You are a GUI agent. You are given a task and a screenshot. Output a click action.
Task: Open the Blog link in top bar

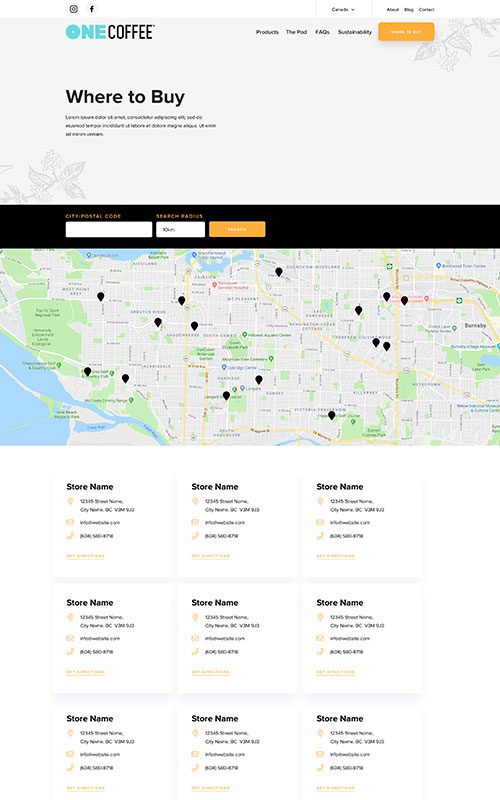(x=409, y=9)
